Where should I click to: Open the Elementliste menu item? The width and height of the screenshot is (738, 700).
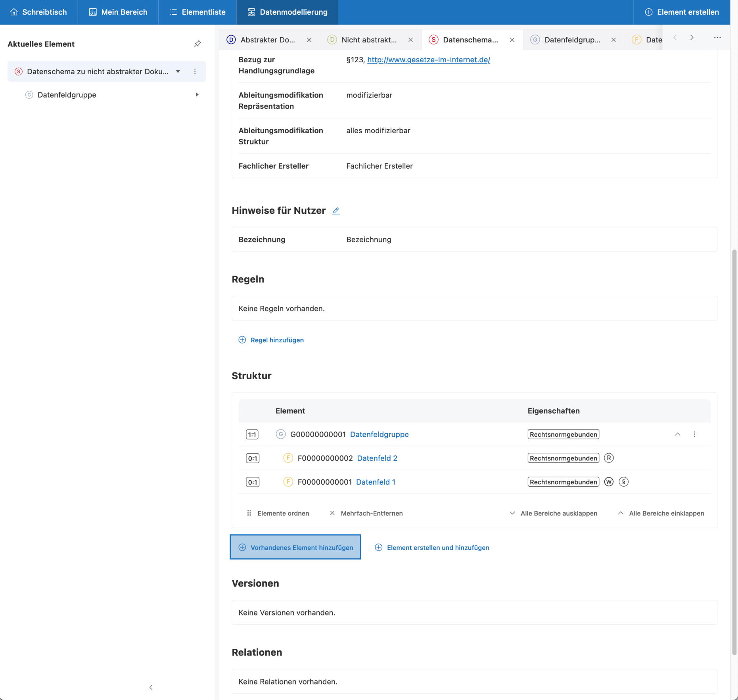[x=197, y=12]
